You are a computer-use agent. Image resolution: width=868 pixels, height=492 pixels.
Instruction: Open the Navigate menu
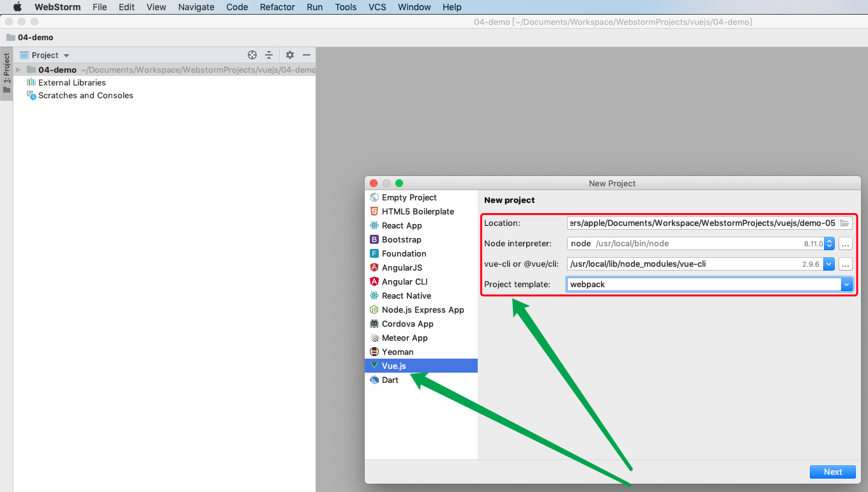pyautogui.click(x=196, y=7)
